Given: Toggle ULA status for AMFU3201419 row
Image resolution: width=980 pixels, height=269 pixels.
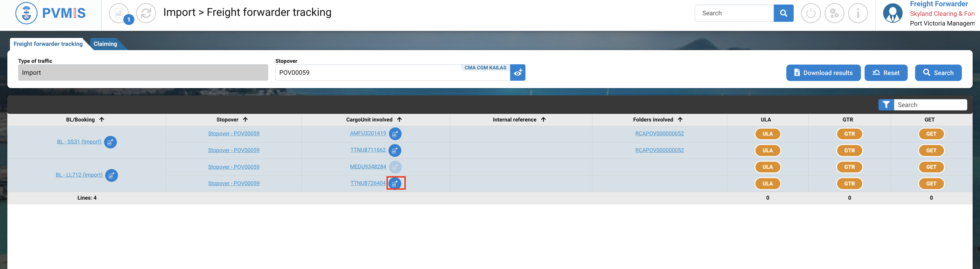Looking at the screenshot, I should point(767,134).
